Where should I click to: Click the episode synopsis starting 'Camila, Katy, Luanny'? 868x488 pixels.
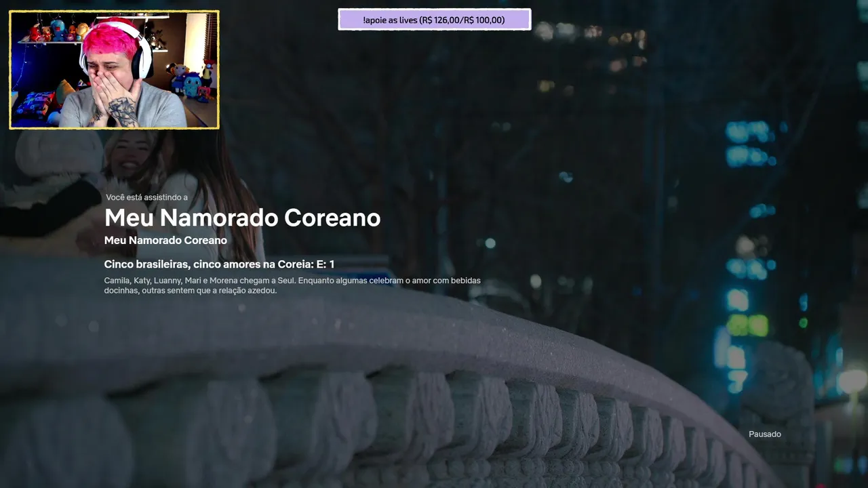point(292,285)
